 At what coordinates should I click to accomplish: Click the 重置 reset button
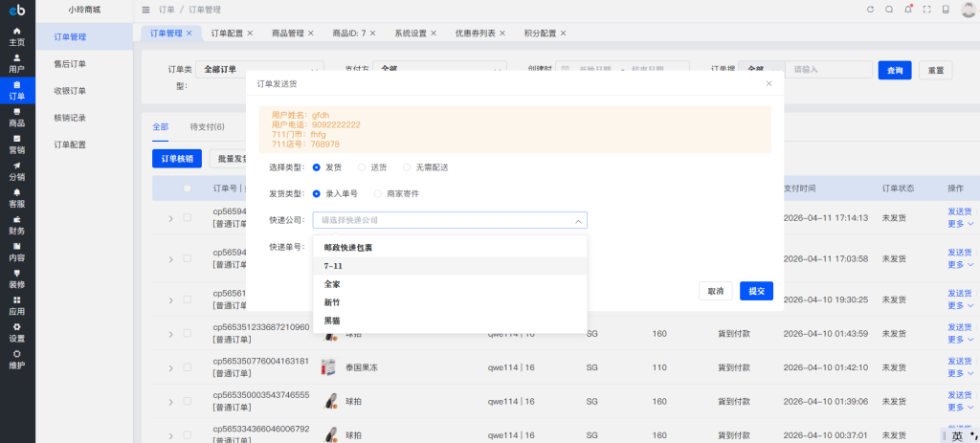tap(936, 70)
